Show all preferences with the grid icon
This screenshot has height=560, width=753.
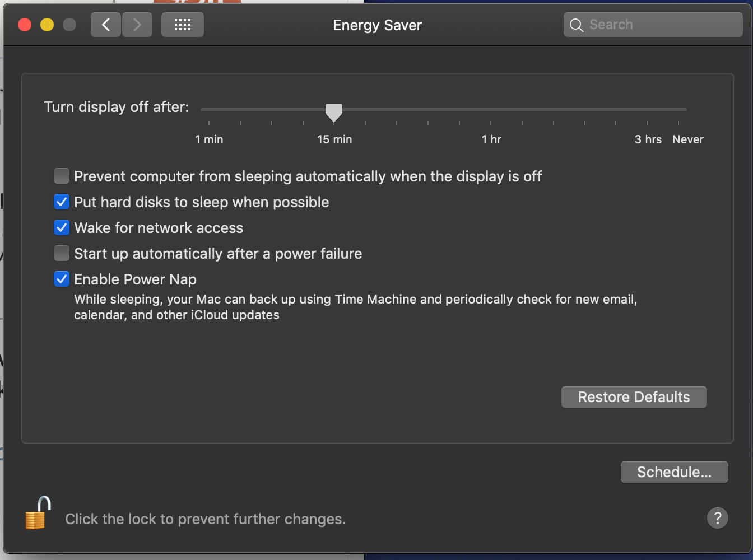pos(183,25)
